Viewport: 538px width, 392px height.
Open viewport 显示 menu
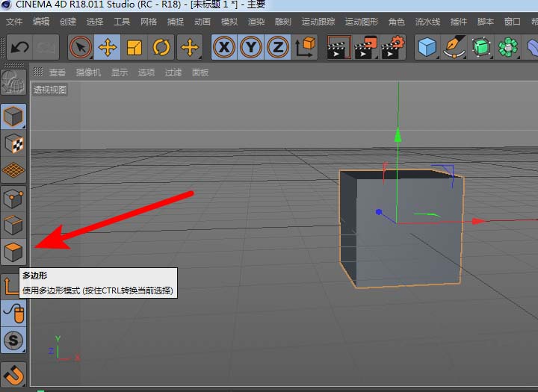click(120, 72)
